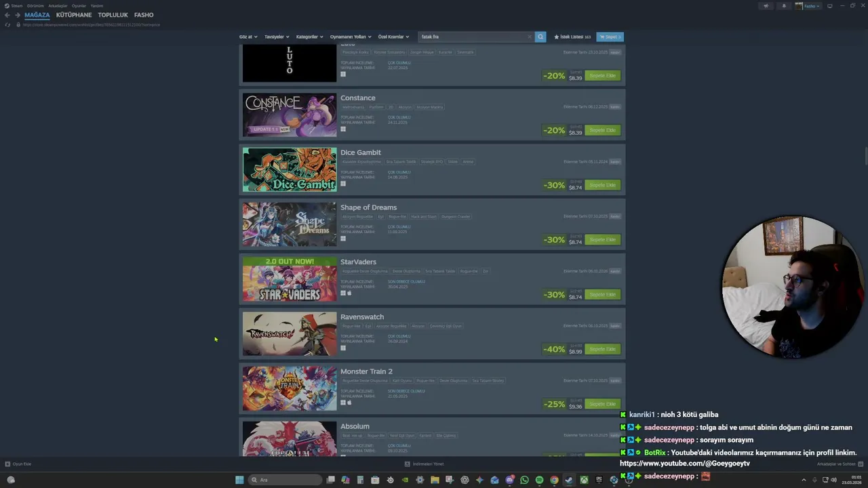Viewport: 868px width, 488px height.
Task: Switch to the KÜTÜPHANE tab
Action: [x=74, y=15]
